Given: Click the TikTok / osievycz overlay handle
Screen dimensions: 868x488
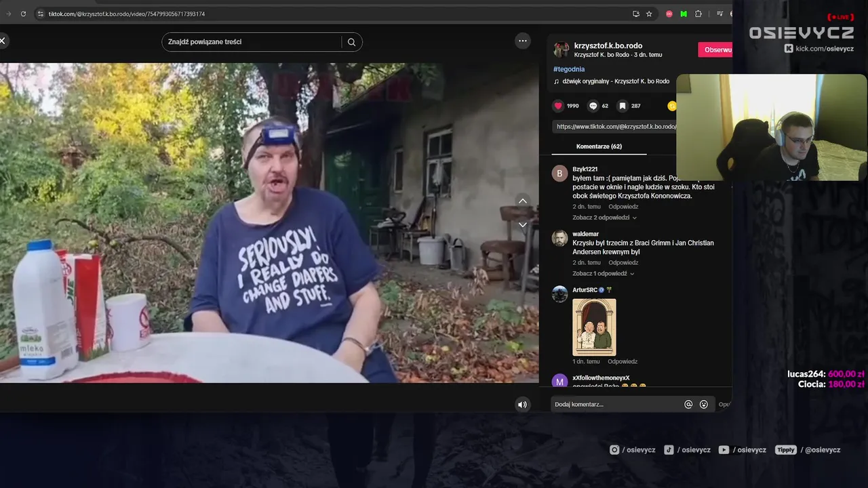Looking at the screenshot, I should tap(687, 450).
